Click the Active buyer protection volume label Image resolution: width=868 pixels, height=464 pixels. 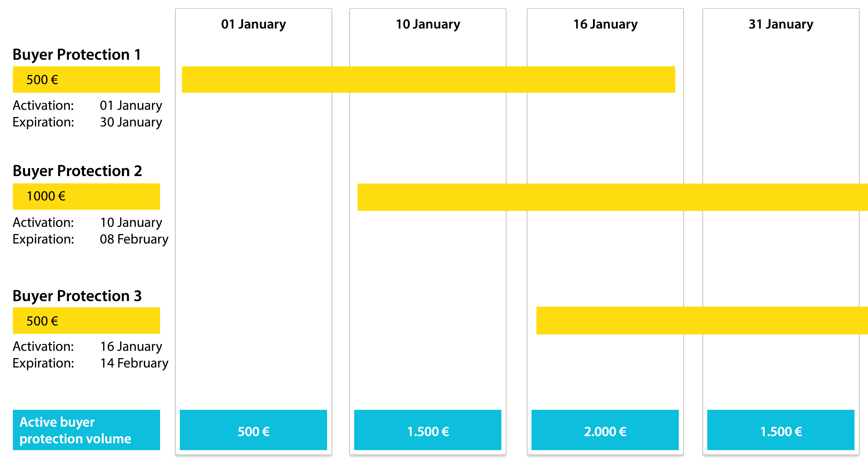pos(86,430)
